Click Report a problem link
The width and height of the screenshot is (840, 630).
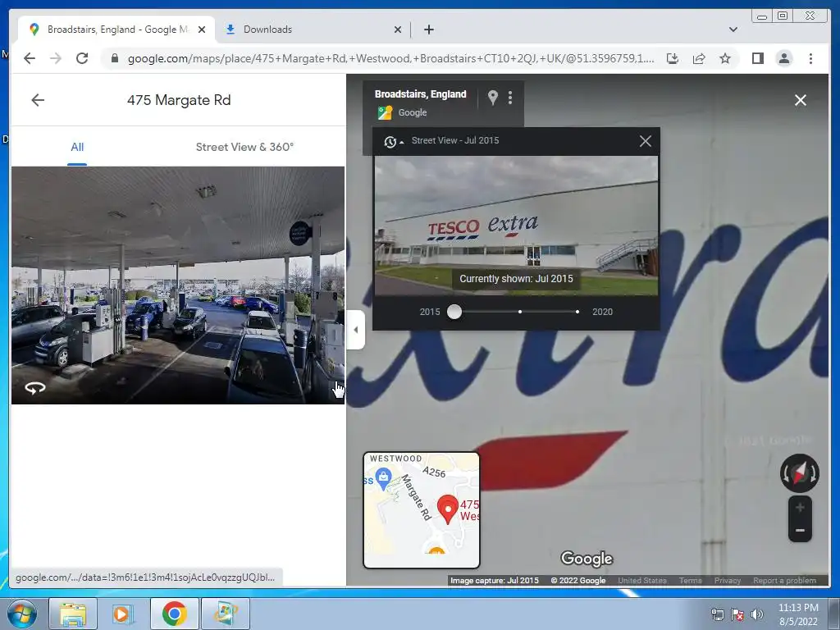point(784,581)
